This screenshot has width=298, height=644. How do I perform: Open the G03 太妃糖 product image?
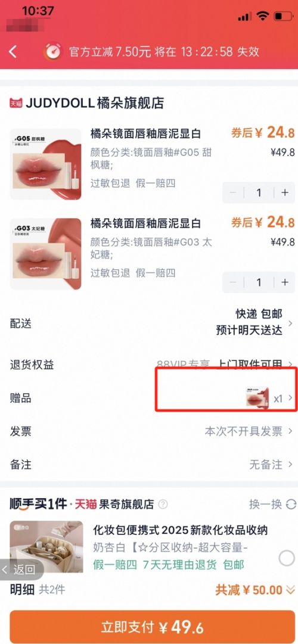pyautogui.click(x=45, y=254)
